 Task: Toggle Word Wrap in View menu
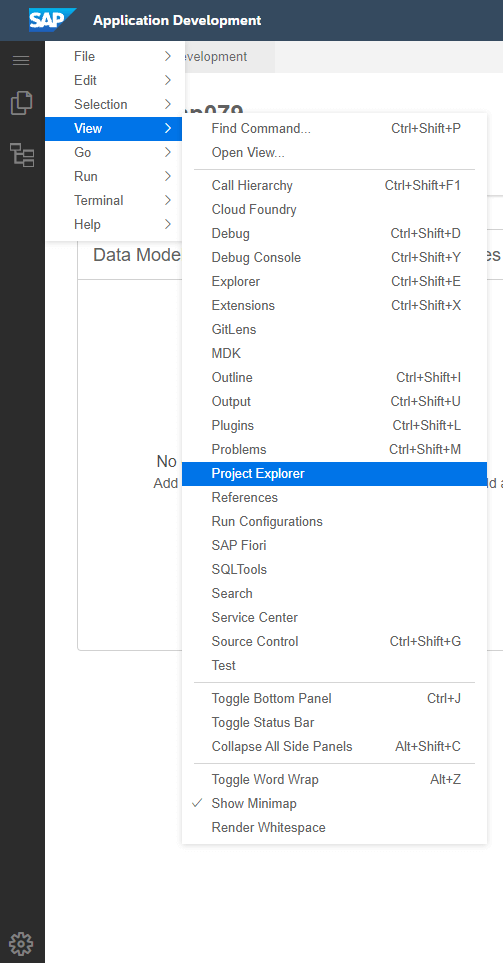tap(334, 779)
